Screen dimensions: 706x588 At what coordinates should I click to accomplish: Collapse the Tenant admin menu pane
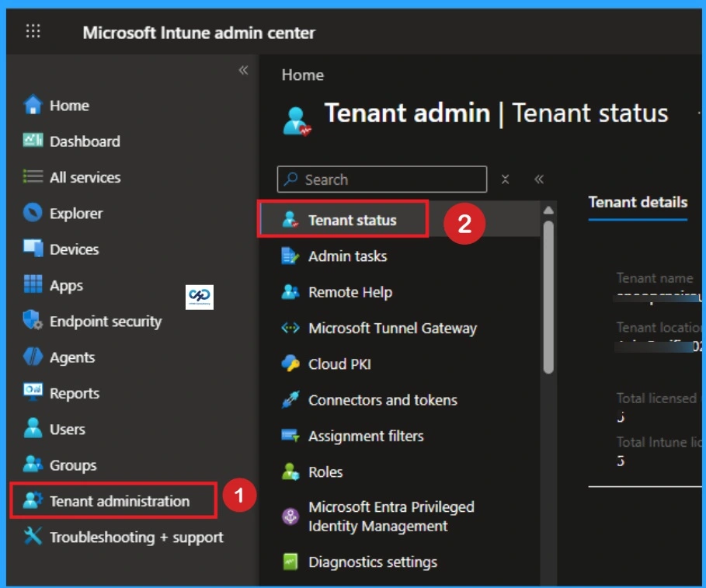coord(539,179)
